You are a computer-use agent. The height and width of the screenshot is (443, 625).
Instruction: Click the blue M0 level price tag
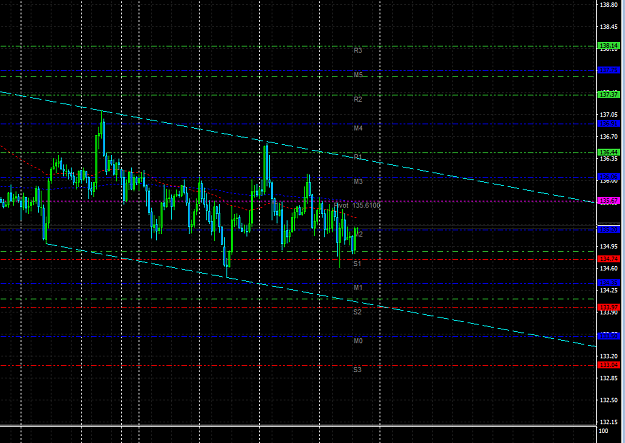[609, 336]
